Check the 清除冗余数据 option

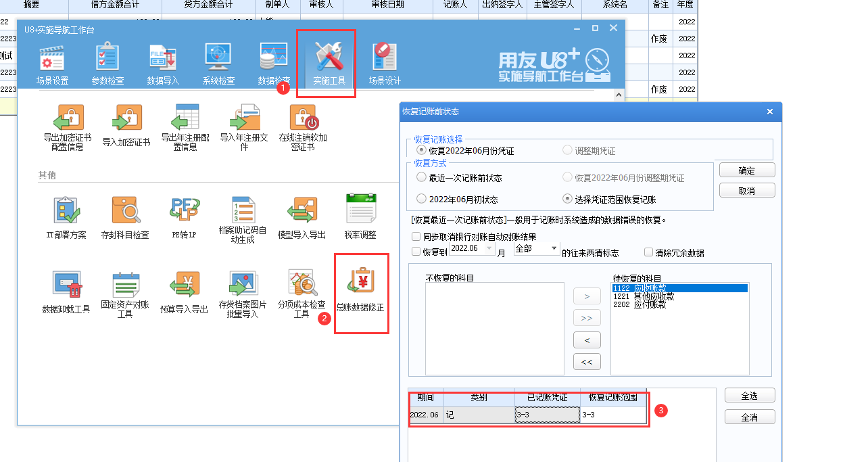click(x=648, y=252)
